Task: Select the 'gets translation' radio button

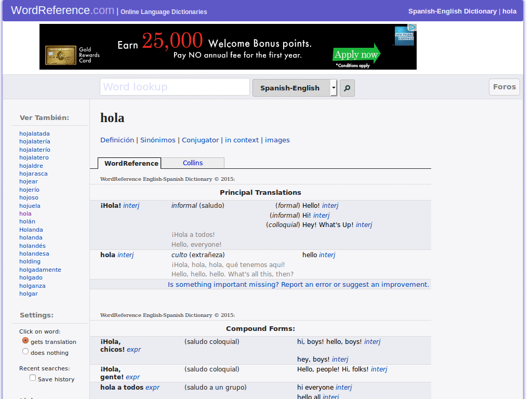Action: 25,340
